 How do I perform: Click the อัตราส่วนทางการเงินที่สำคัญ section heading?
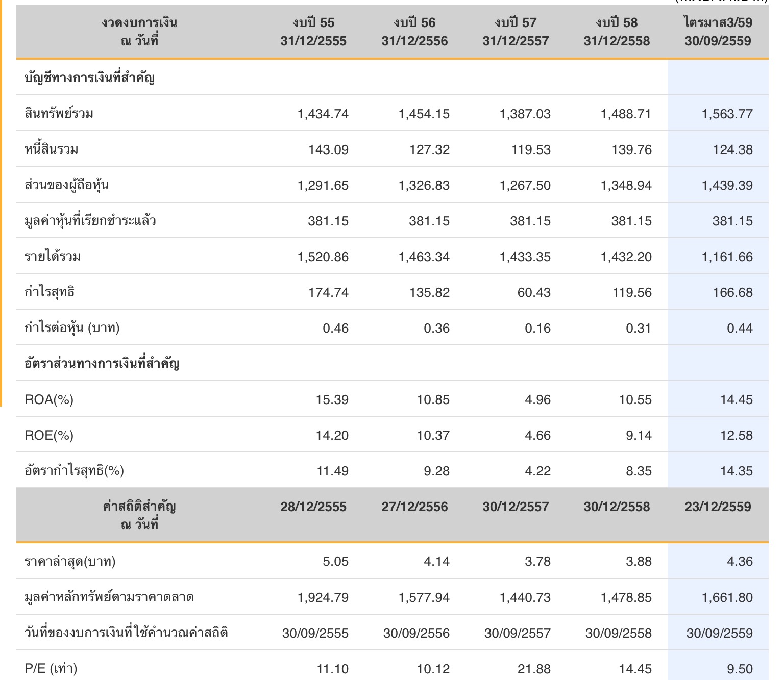(x=102, y=363)
